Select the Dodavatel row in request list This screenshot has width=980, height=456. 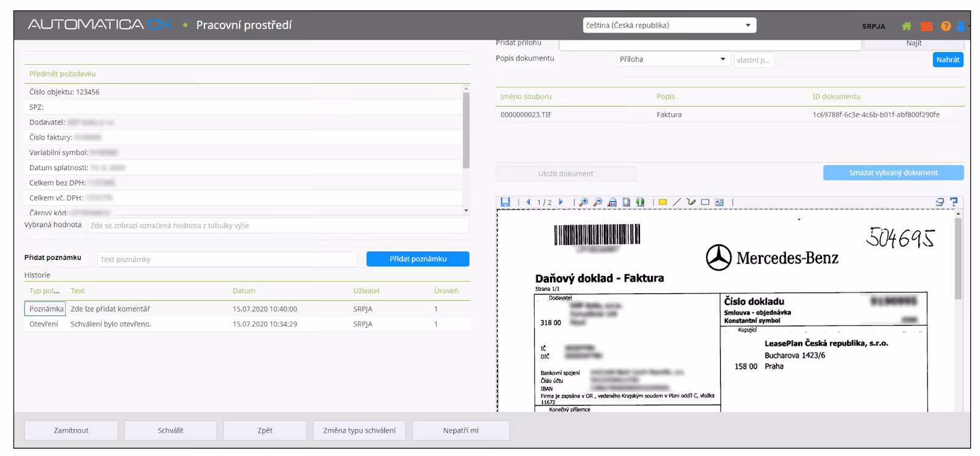point(243,122)
